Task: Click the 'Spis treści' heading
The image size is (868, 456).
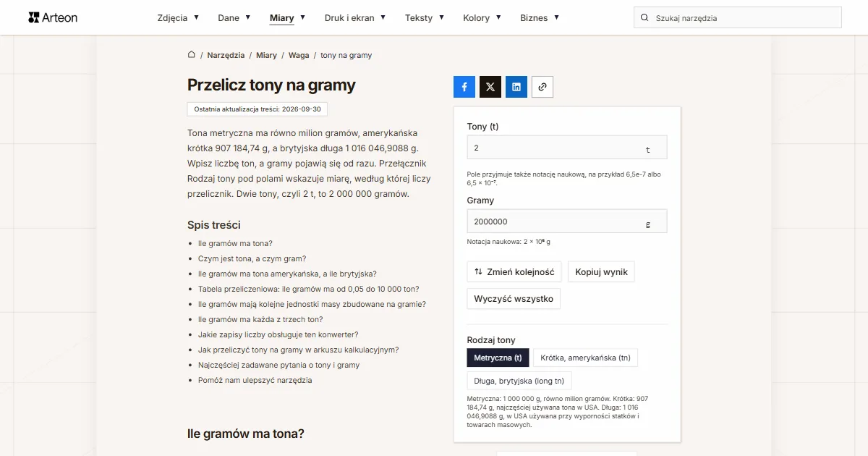Action: pos(214,225)
